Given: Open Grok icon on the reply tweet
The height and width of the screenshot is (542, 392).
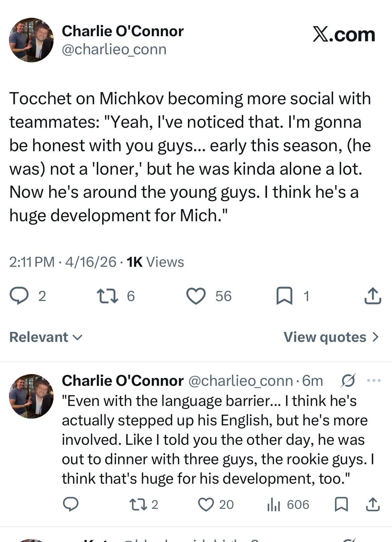Looking at the screenshot, I should tap(348, 380).
